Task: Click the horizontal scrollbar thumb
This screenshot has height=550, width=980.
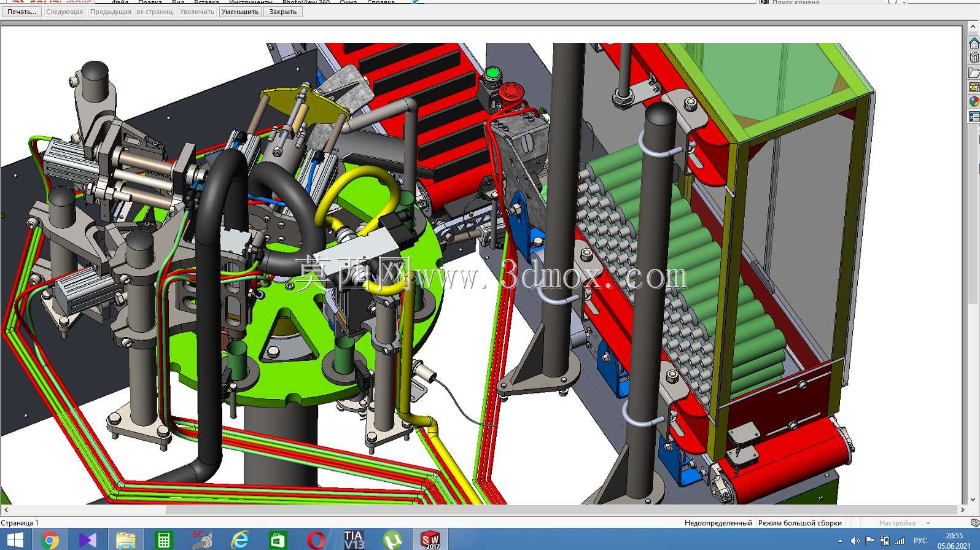Action: click(562, 509)
